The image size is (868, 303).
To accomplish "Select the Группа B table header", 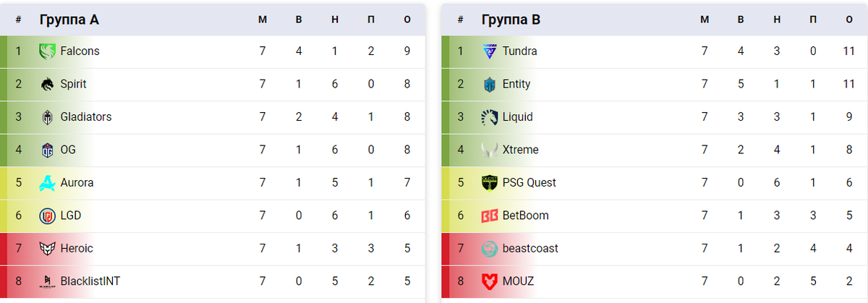I will point(511,20).
